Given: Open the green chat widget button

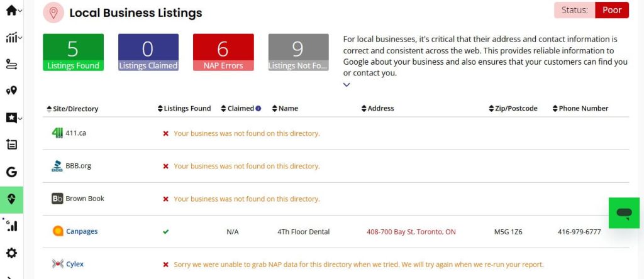Looking at the screenshot, I should 624,213.
